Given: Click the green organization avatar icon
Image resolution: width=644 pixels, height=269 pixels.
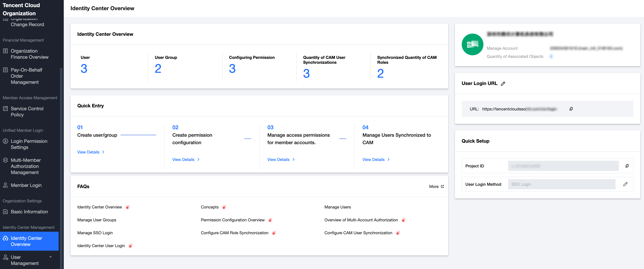Looking at the screenshot, I should click(472, 44).
